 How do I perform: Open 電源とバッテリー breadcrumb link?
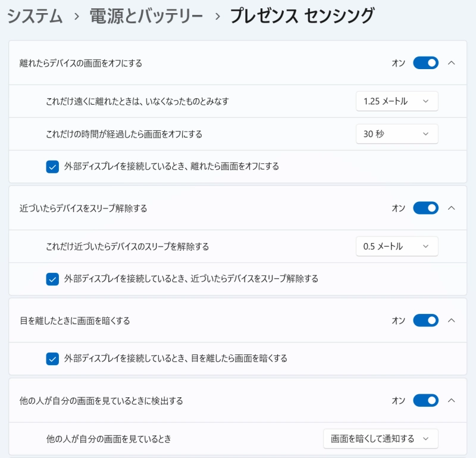tap(146, 16)
